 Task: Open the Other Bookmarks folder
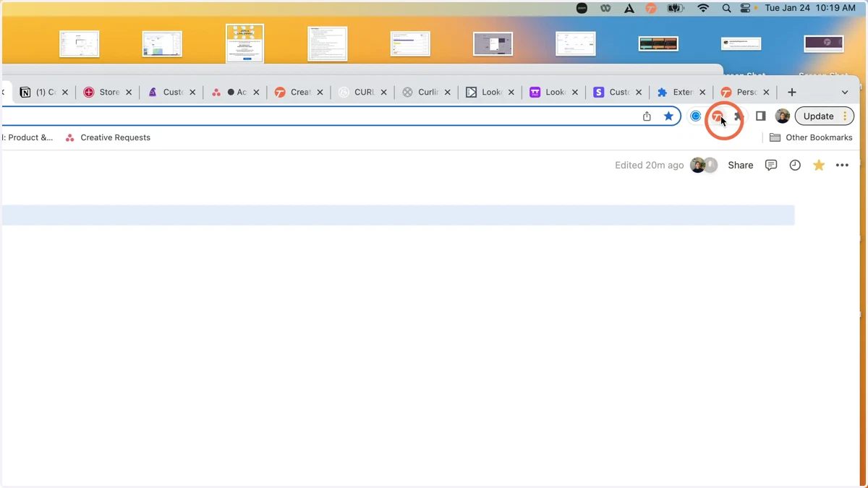(x=811, y=137)
